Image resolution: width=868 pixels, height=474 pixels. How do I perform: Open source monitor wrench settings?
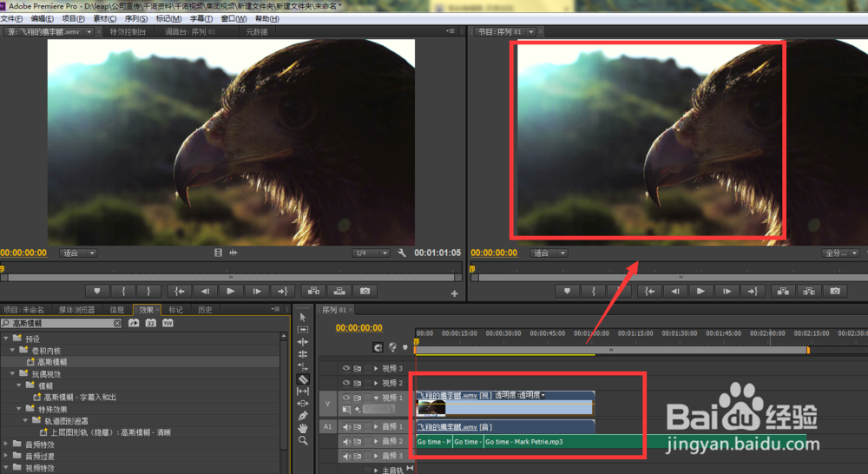(402, 253)
